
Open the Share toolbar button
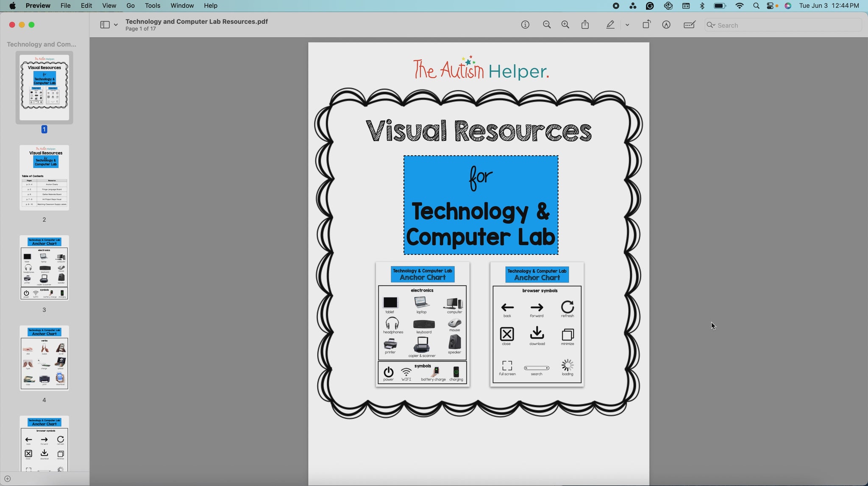(x=585, y=25)
